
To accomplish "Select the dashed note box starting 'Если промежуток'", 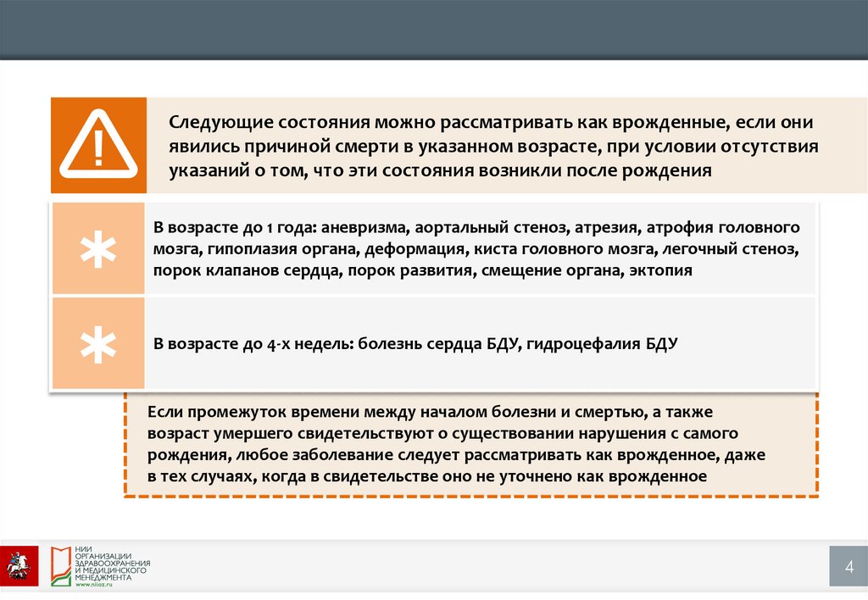I will pos(470,444).
